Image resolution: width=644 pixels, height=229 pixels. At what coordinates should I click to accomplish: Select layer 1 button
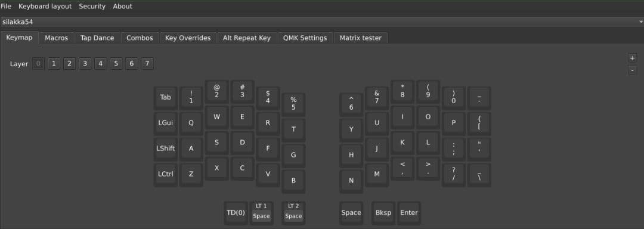pos(54,64)
